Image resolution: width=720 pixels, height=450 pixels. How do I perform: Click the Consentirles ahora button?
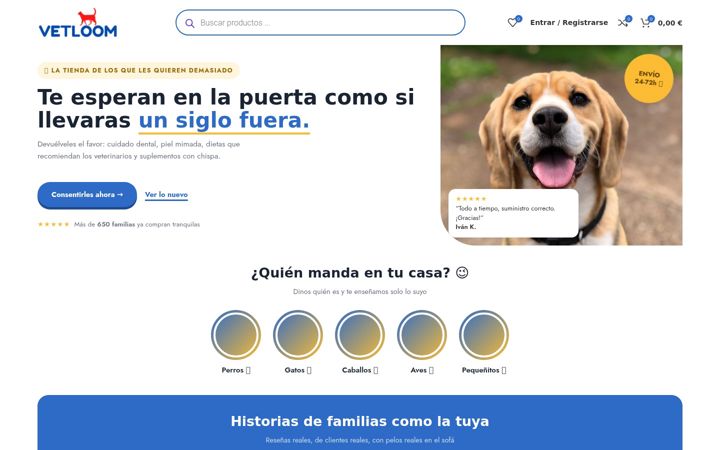point(87,195)
